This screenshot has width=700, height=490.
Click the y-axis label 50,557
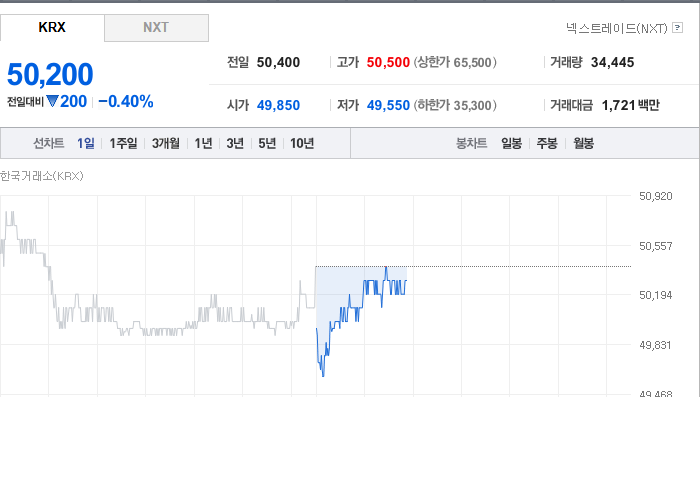[x=656, y=246]
